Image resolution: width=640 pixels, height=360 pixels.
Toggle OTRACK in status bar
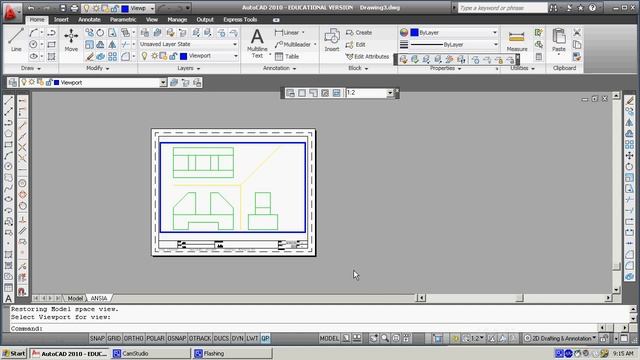tap(200, 338)
